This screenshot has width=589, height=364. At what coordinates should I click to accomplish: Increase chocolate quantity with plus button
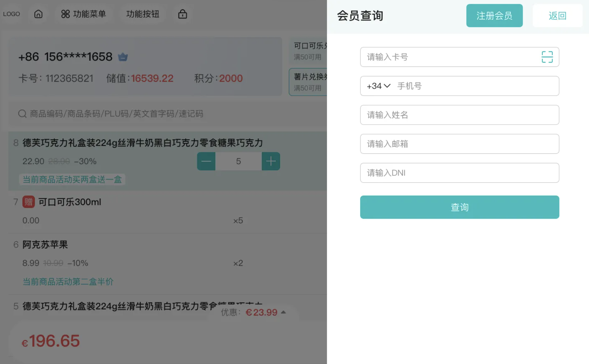271,161
